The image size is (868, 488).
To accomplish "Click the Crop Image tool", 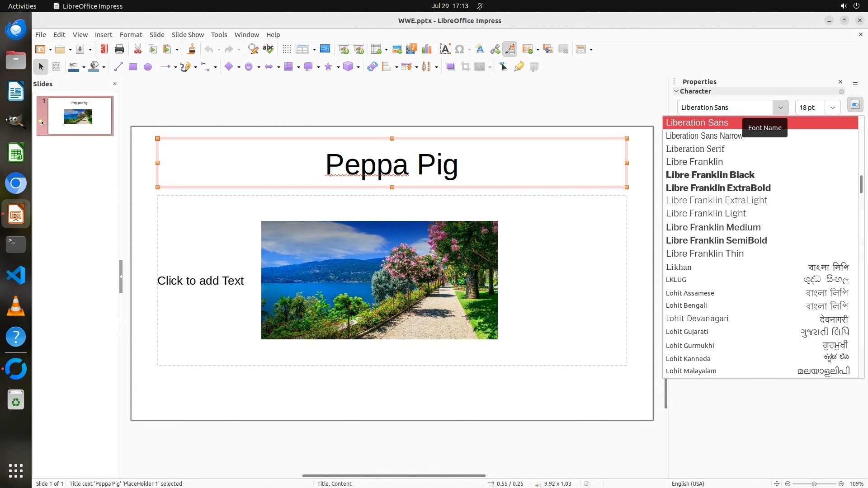I will (x=465, y=67).
